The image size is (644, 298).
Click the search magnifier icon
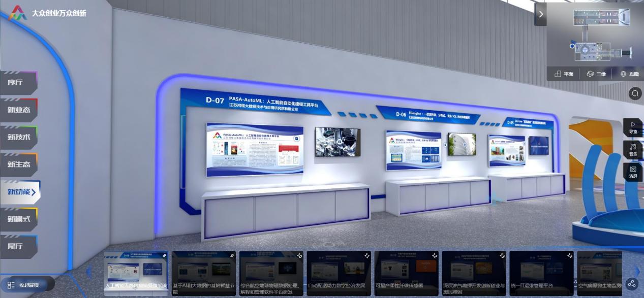tap(635, 93)
